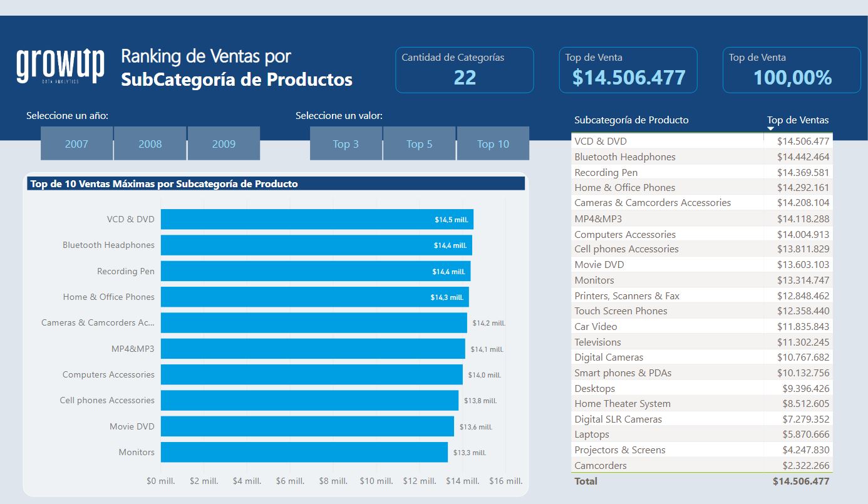Click the Recording Pen bar

coord(316,271)
